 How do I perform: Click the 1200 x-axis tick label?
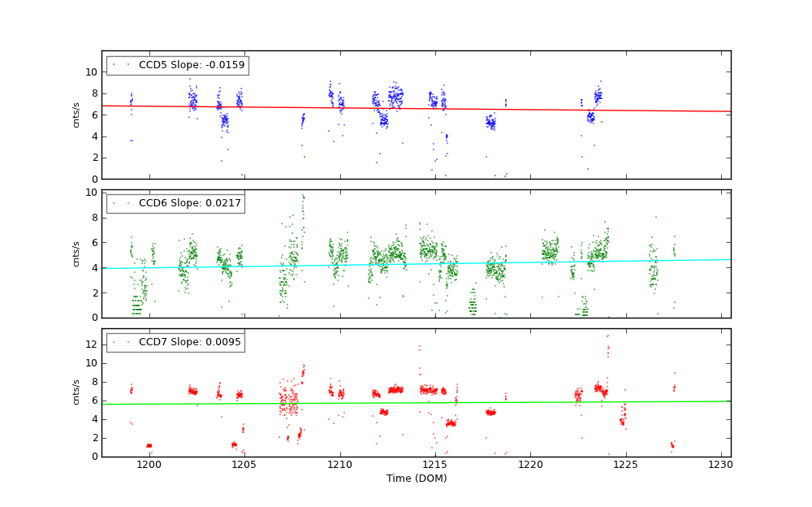[x=149, y=465]
